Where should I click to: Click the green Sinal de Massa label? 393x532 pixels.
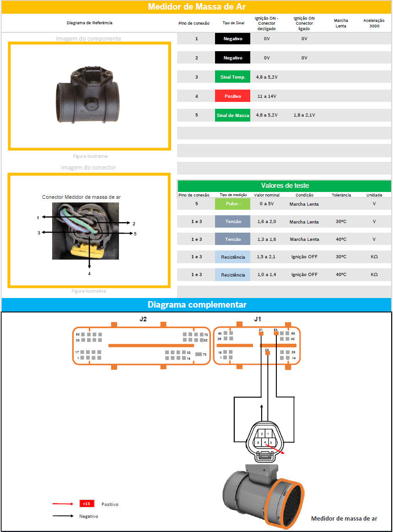[x=232, y=116]
